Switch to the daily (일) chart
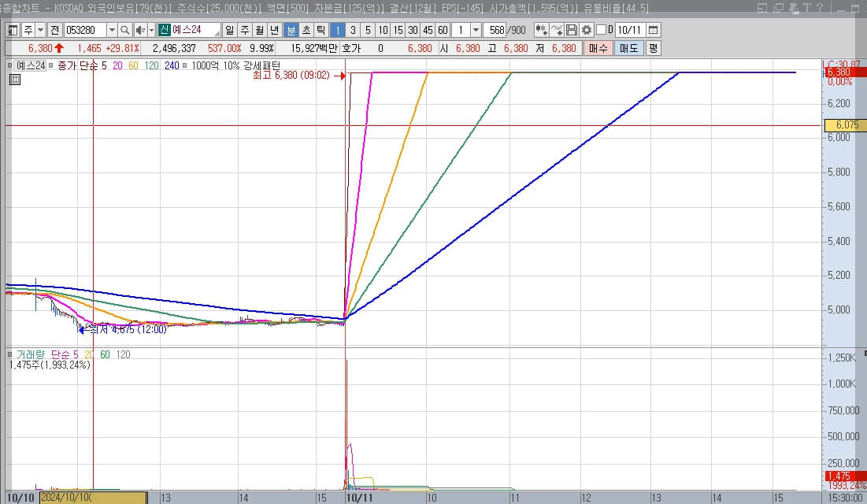 pos(229,30)
